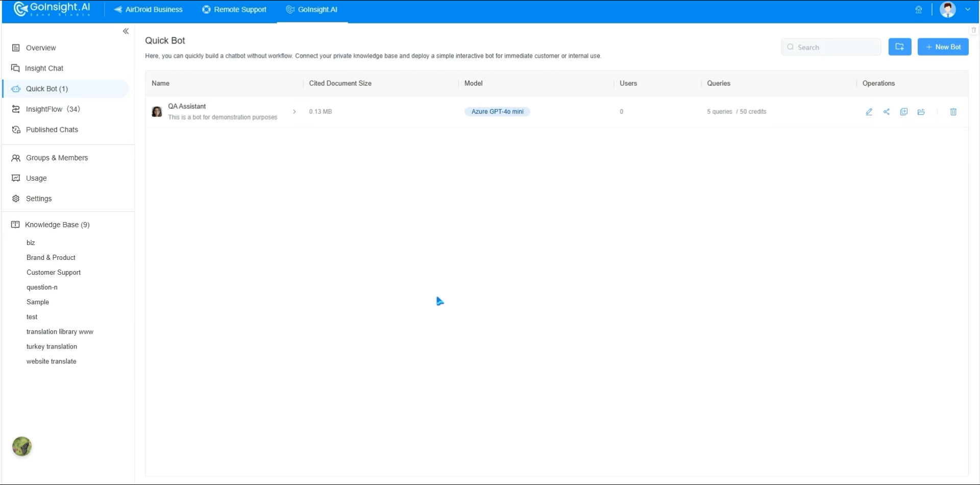Open Overview in the sidebar
The image size is (980, 485).
[41, 48]
